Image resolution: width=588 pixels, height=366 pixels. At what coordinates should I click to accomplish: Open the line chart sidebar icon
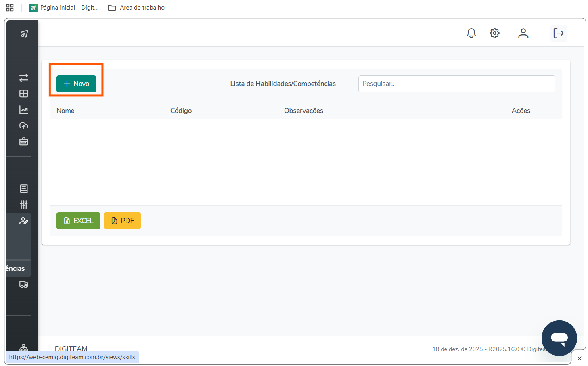(24, 110)
